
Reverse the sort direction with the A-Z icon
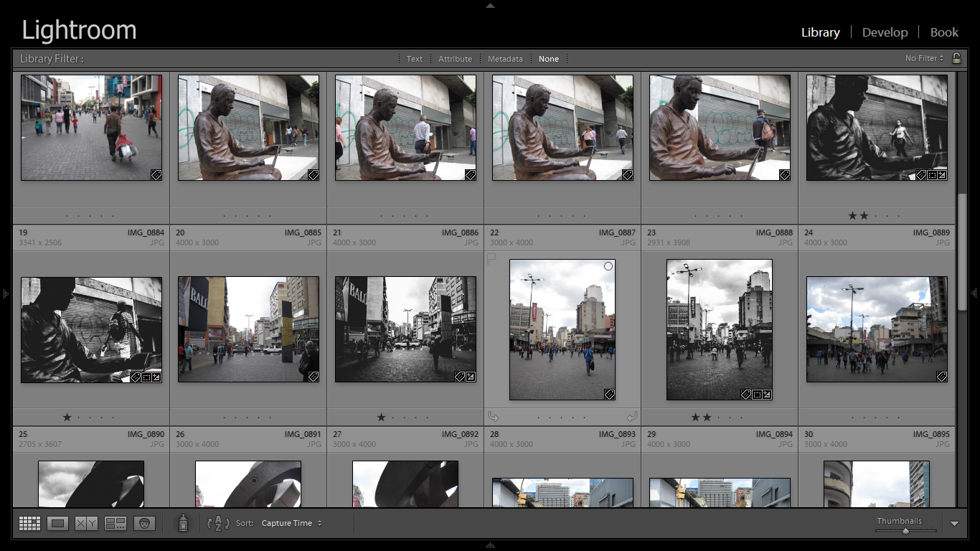218,524
